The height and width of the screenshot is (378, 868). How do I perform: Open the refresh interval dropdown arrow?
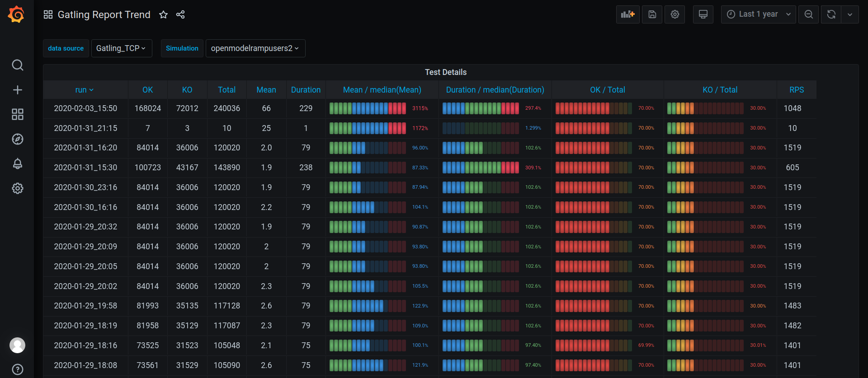pos(850,14)
